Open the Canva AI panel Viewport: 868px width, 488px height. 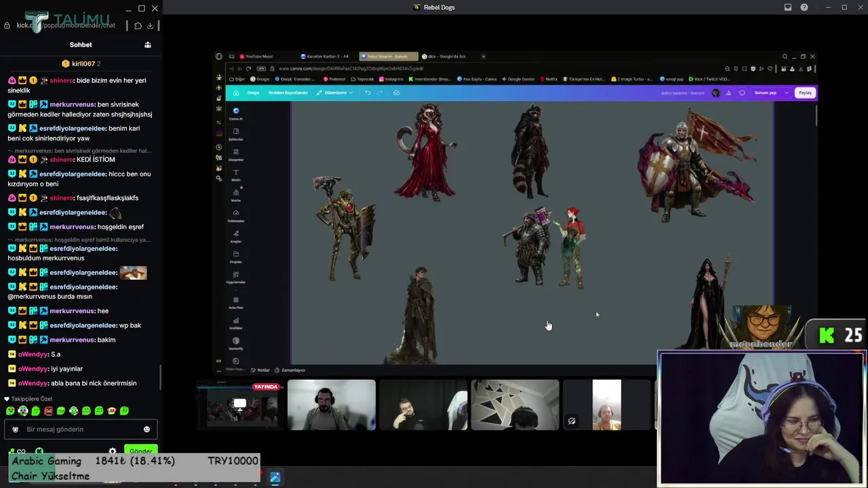[x=236, y=113]
